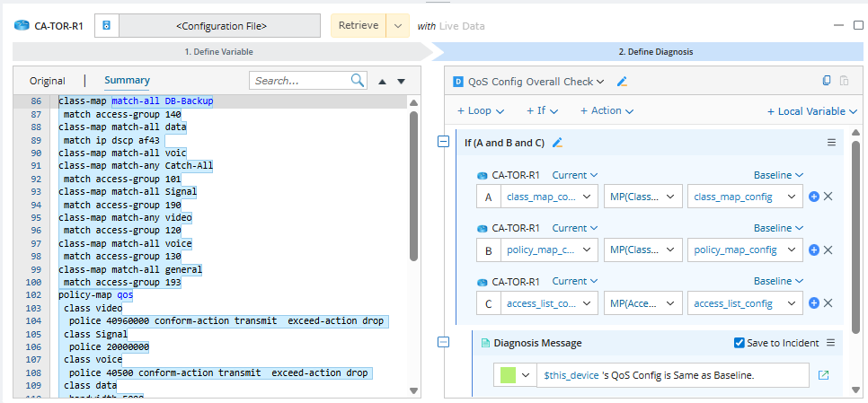Go to step 1. Define Variable

click(218, 52)
